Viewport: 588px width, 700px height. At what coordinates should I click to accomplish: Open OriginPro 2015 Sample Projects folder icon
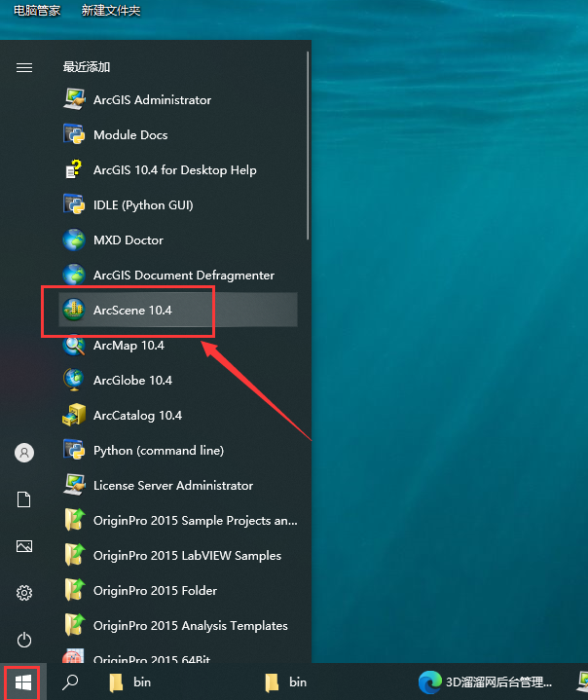[74, 520]
